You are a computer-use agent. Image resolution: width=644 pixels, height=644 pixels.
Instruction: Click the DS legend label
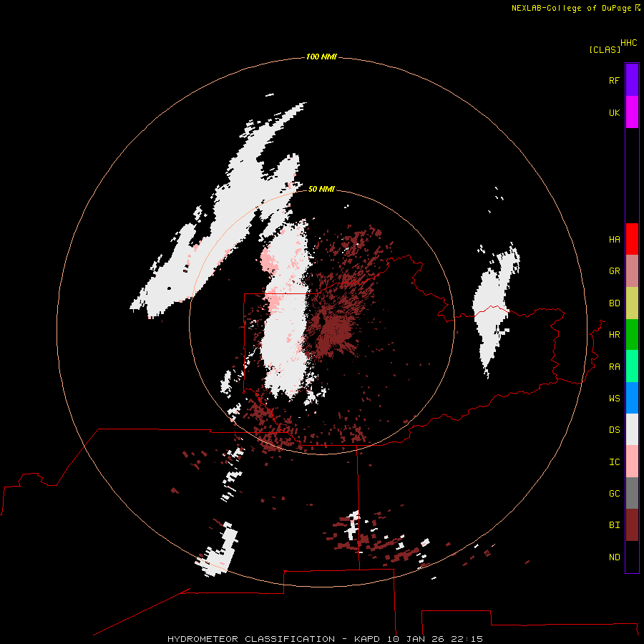614,429
